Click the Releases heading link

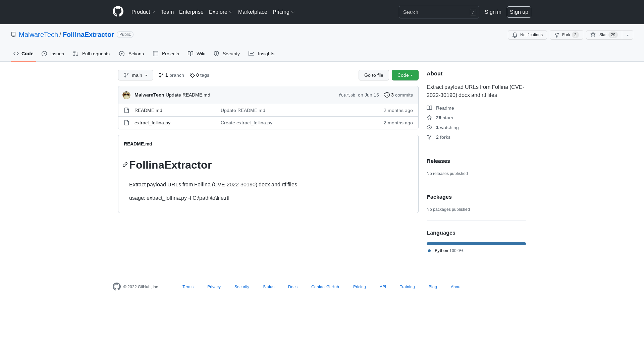438,161
